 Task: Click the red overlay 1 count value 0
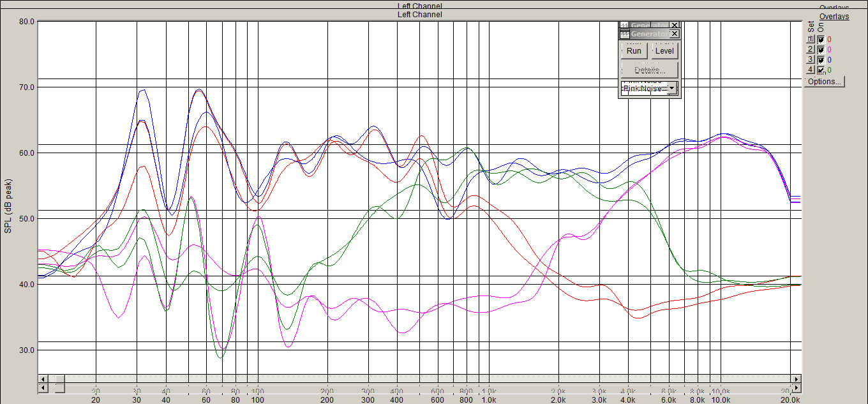coord(829,40)
